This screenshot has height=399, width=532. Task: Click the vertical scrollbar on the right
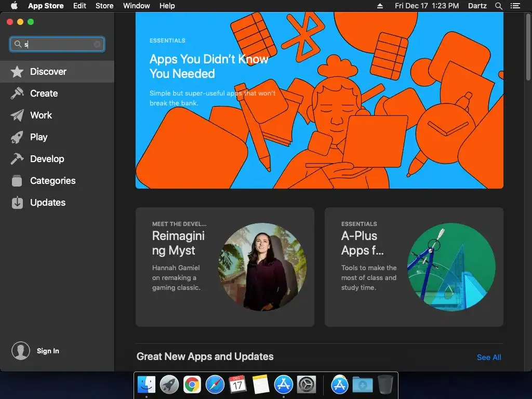528,47
